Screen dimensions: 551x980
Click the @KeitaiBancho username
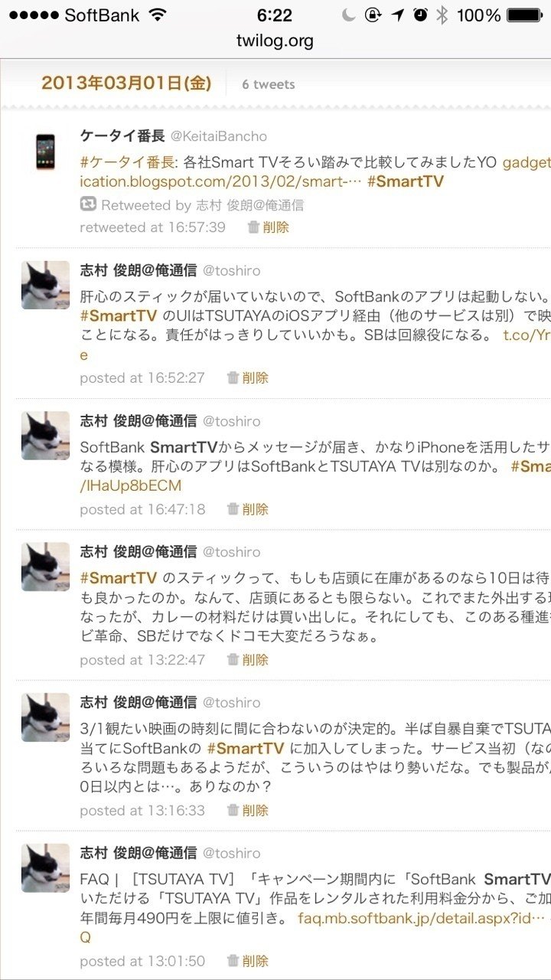(219, 136)
